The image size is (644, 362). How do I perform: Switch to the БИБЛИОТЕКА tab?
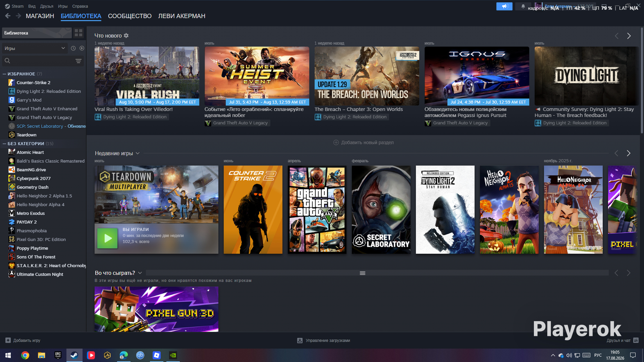[81, 16]
